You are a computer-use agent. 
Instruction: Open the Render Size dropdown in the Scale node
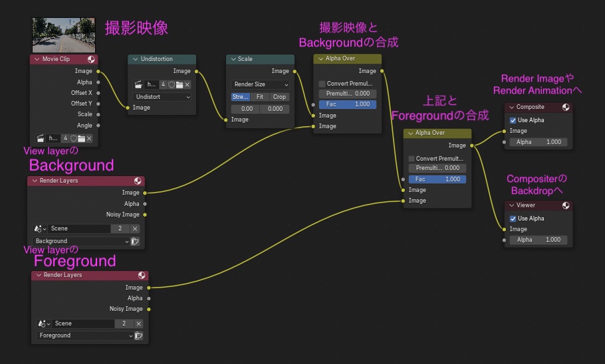pos(260,84)
